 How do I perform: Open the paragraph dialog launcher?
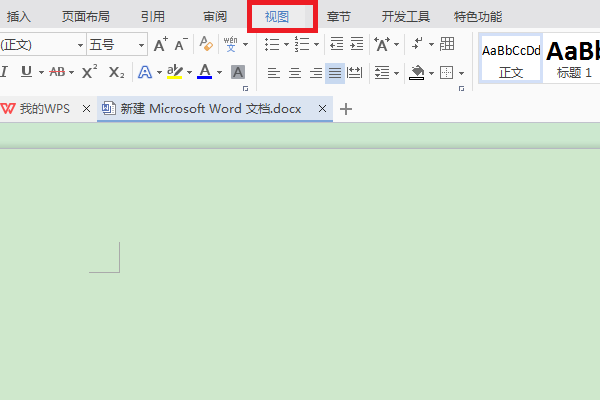461,89
